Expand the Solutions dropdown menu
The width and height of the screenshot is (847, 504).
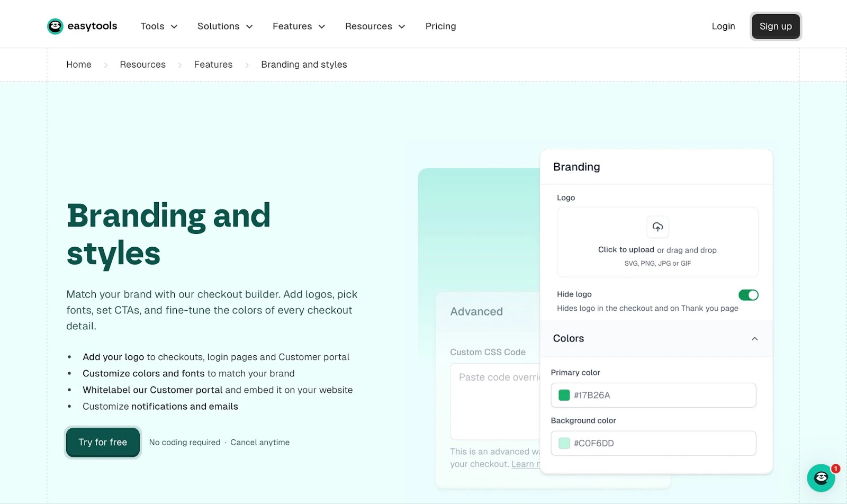click(225, 26)
